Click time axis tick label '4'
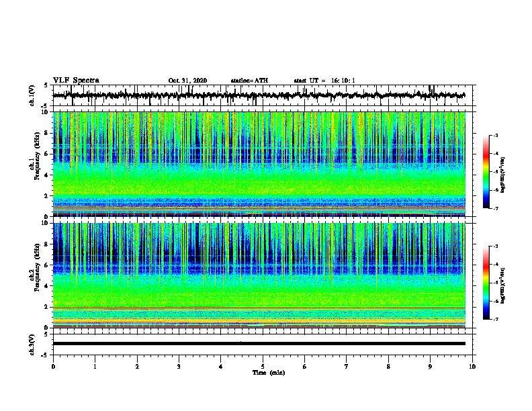Screen dimensions: 532x411 point(221,367)
